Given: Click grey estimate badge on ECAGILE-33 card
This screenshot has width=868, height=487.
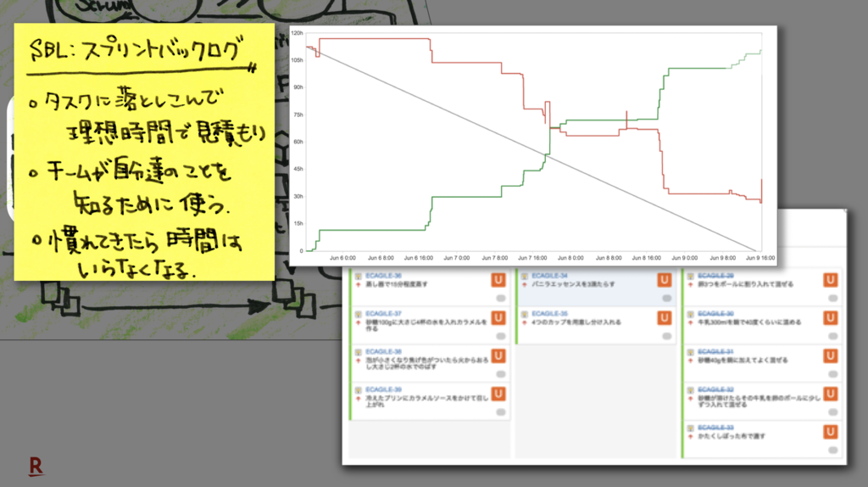Looking at the screenshot, I should 832,451.
